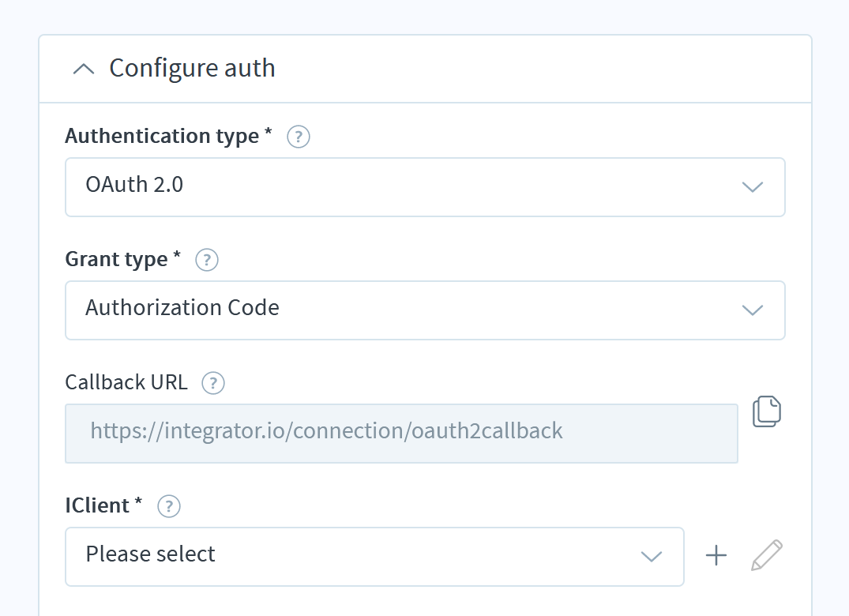The width and height of the screenshot is (849, 616).
Task: Change the Authorization Code grant type
Action: click(425, 310)
